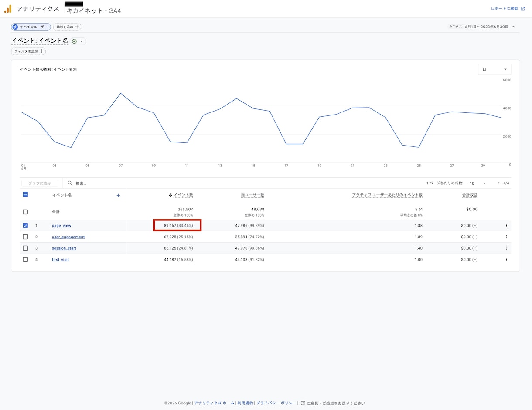The image size is (532, 410).
Task: Open more options for user_engagement row
Action: [x=506, y=237]
